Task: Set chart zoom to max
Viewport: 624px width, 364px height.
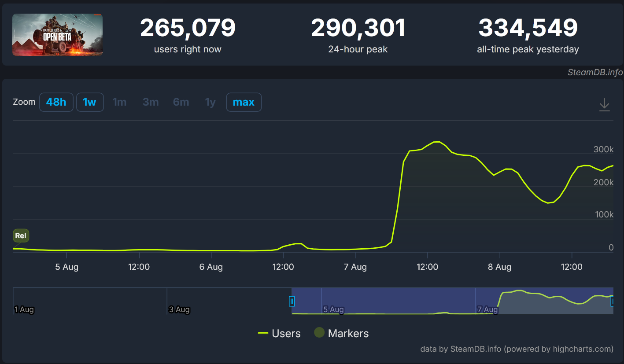Action: pos(244,102)
